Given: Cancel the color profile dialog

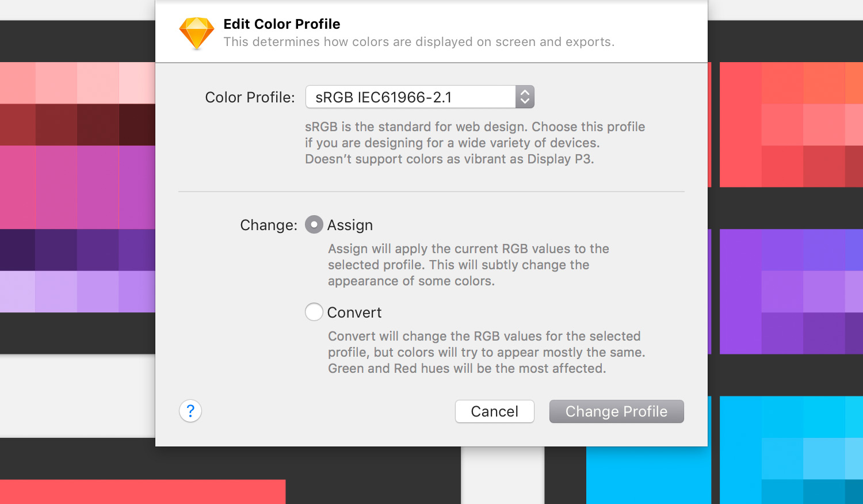Looking at the screenshot, I should [495, 411].
